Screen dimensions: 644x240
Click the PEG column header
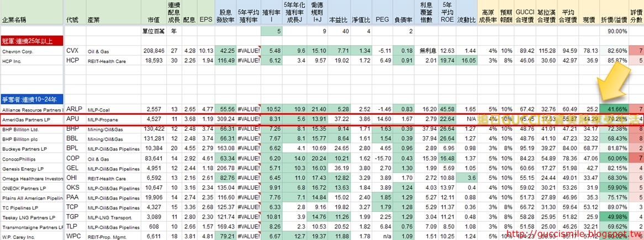click(382, 12)
